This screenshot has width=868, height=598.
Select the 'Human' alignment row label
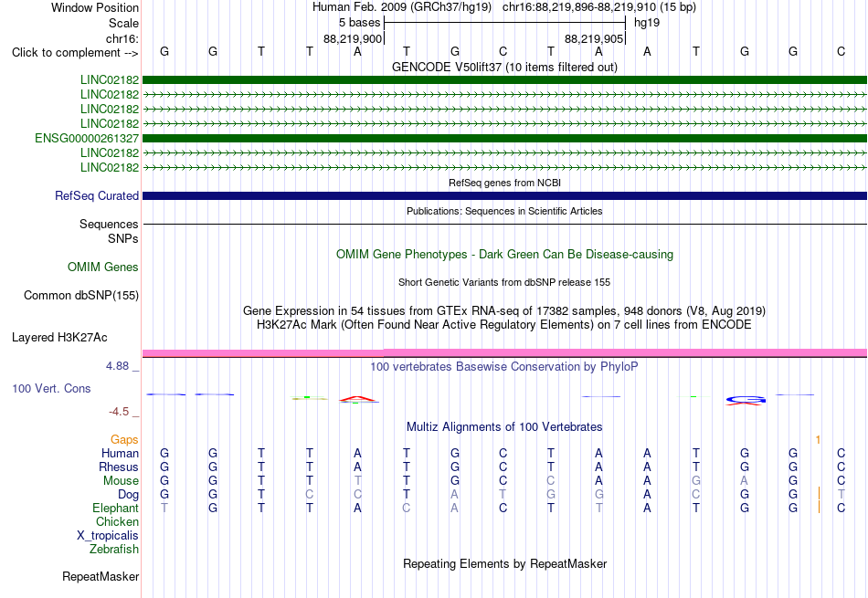click(120, 454)
